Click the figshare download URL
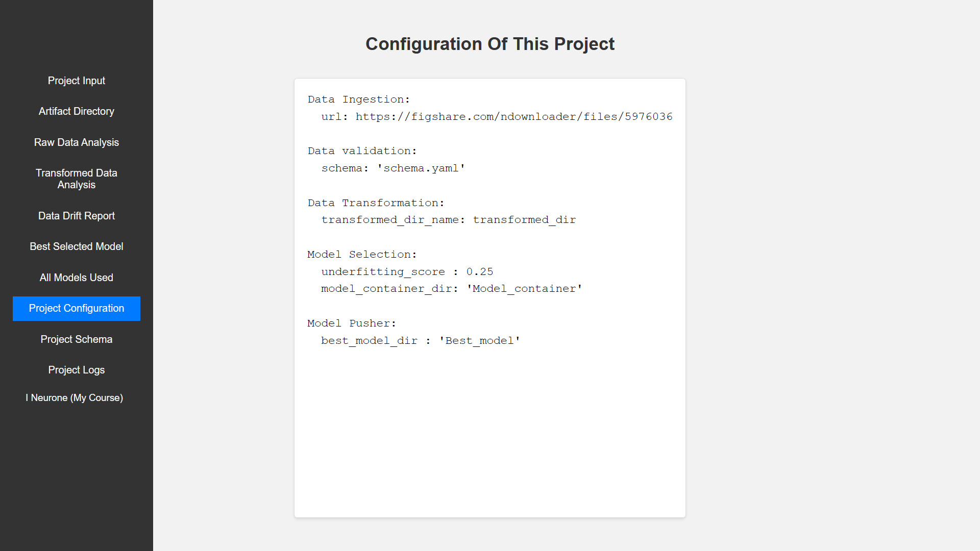 pos(514,116)
